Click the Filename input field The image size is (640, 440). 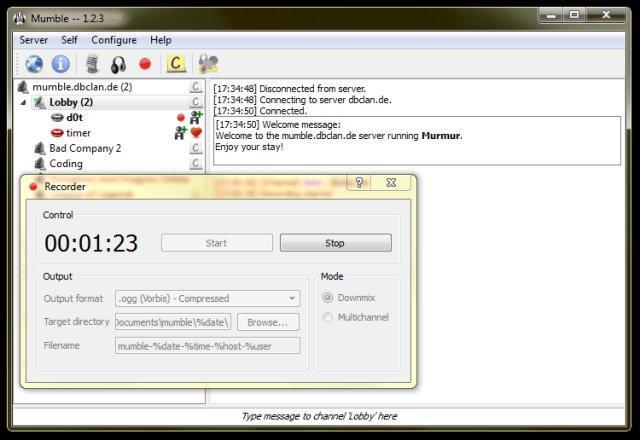click(x=208, y=346)
